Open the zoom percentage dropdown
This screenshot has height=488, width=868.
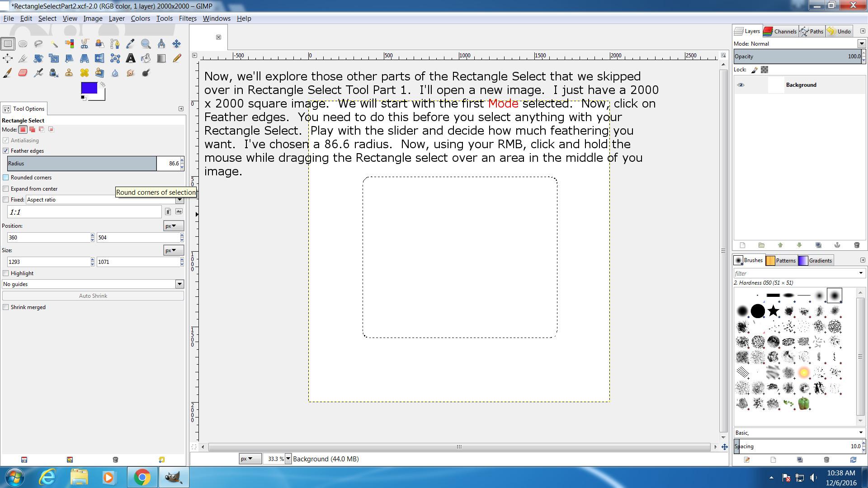tap(288, 459)
